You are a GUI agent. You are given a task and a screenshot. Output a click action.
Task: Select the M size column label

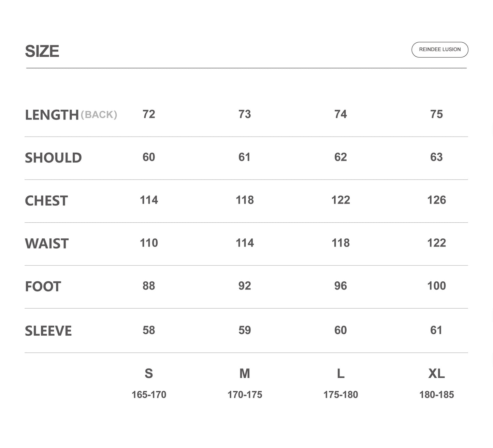pos(245,373)
